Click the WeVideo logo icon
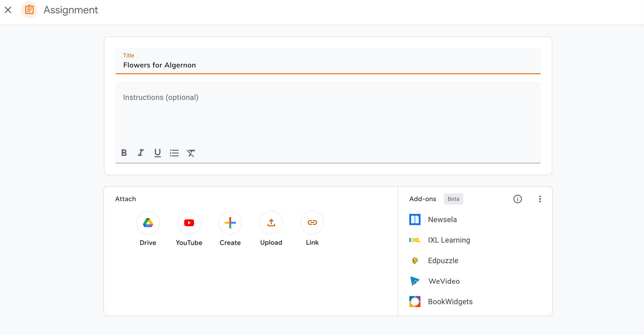The width and height of the screenshot is (644, 335). (415, 281)
